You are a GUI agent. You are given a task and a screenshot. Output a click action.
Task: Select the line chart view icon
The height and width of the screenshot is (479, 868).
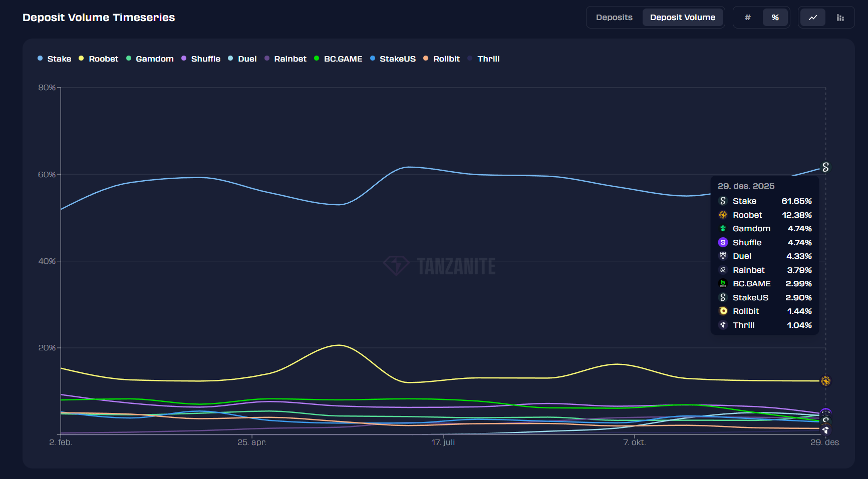812,17
